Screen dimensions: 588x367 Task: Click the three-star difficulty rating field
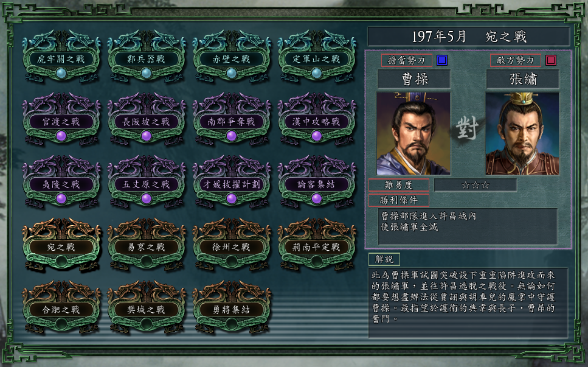point(476,185)
